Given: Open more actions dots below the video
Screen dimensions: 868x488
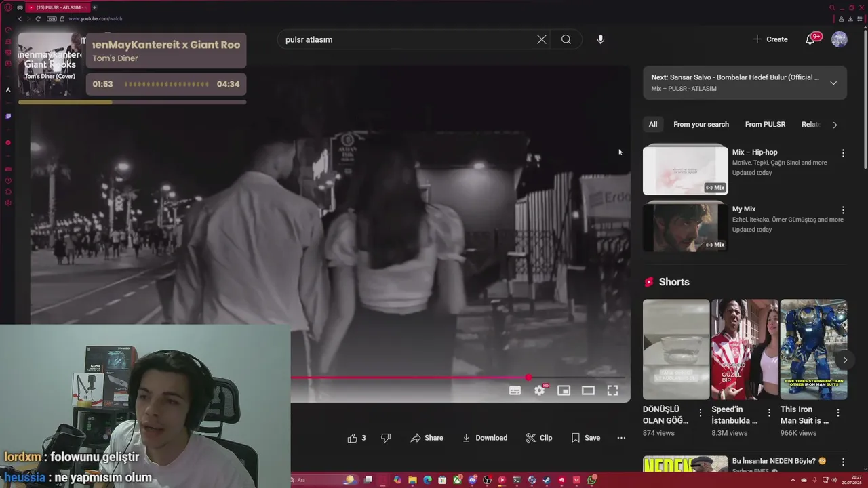Looking at the screenshot, I should pyautogui.click(x=621, y=438).
